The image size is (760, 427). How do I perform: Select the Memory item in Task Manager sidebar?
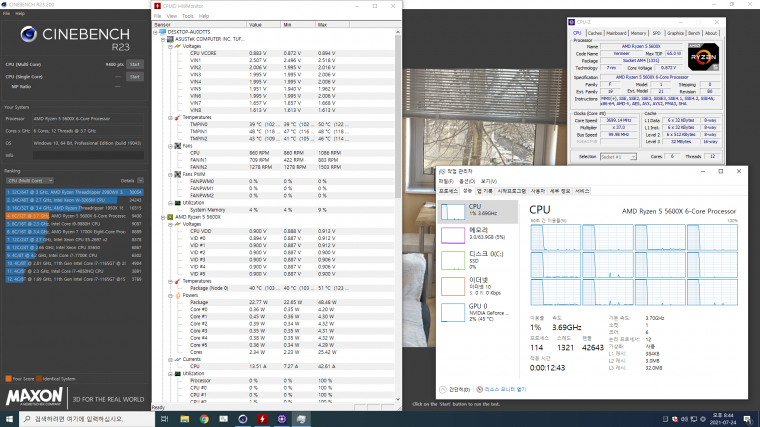pyautogui.click(x=478, y=235)
